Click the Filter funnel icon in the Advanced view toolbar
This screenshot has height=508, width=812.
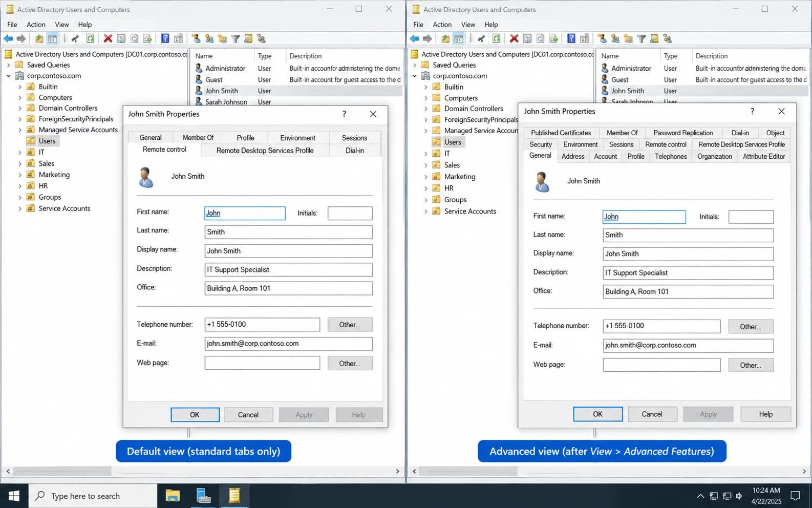point(642,38)
